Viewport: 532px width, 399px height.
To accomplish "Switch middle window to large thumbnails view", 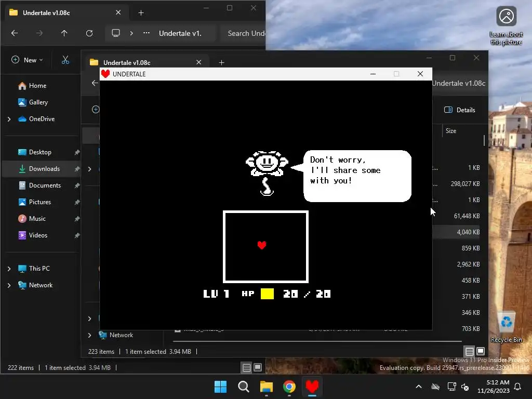I will [x=481, y=351].
